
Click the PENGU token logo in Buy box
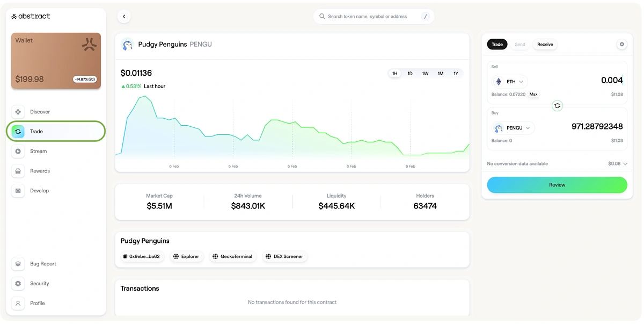(x=499, y=128)
